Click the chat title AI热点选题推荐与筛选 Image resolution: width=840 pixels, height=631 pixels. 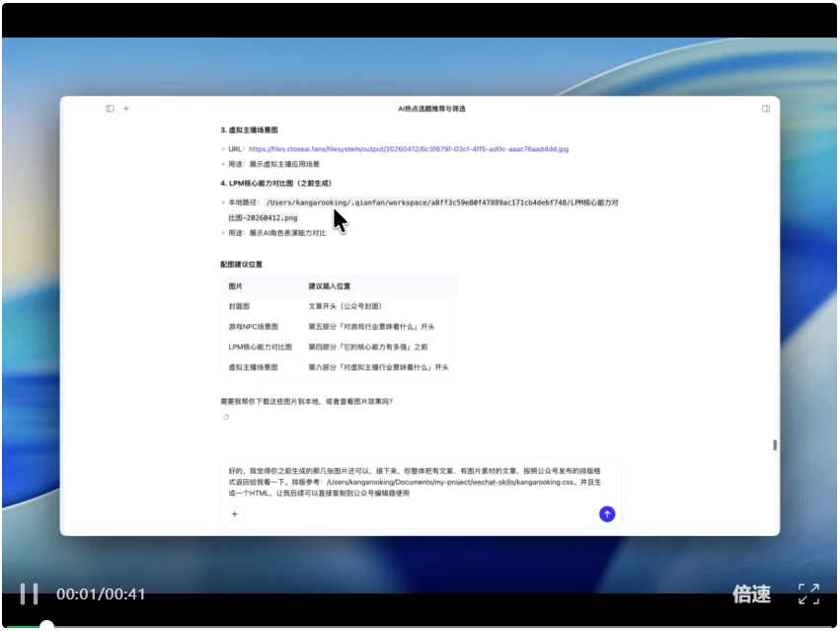pos(431,109)
